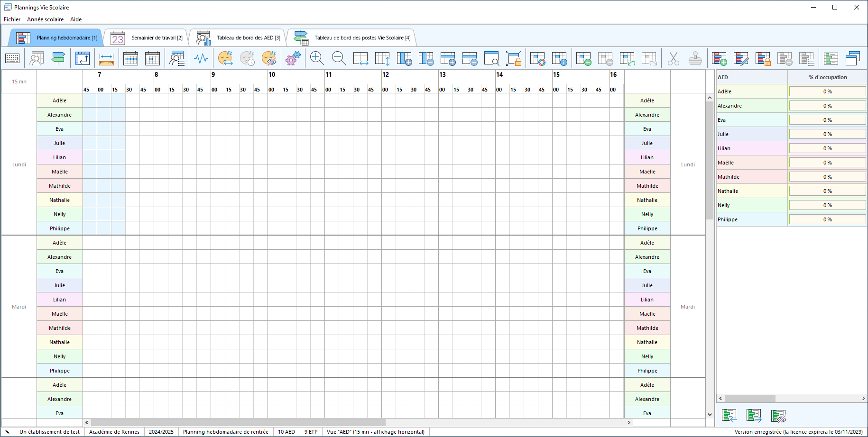The width and height of the screenshot is (868, 437).
Task: Click the planning vertical scrollbar thumb
Action: [x=710, y=160]
